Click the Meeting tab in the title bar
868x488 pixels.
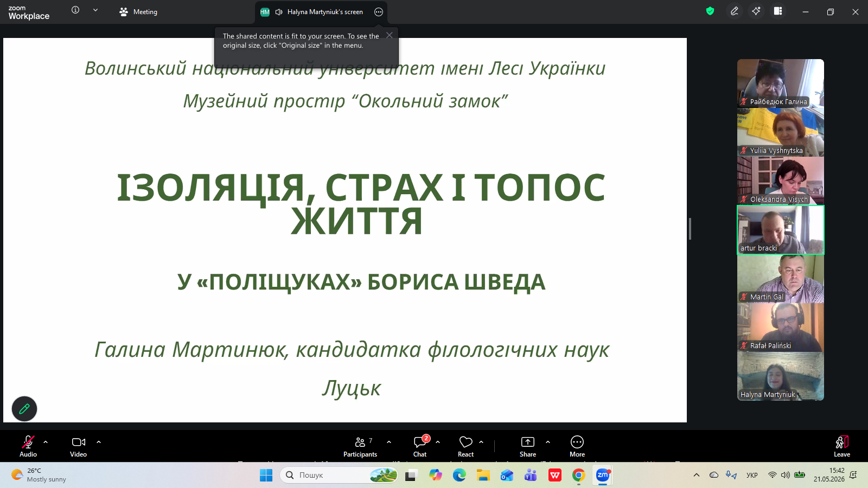(x=138, y=12)
